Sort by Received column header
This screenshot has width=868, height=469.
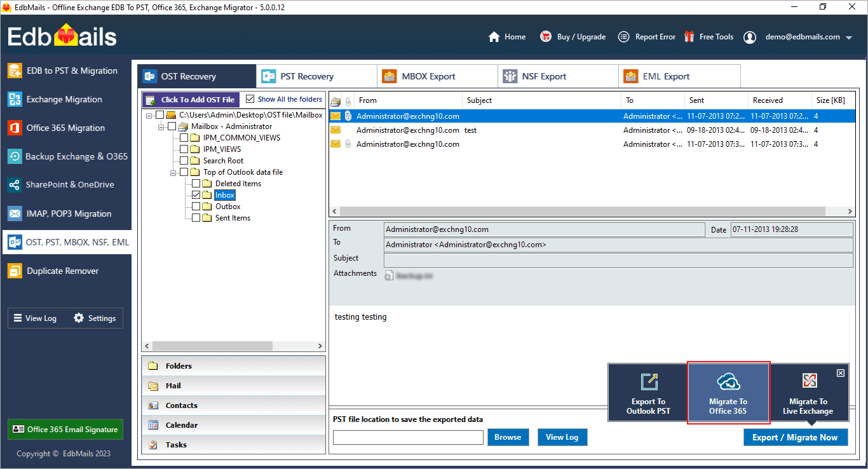tap(780, 100)
